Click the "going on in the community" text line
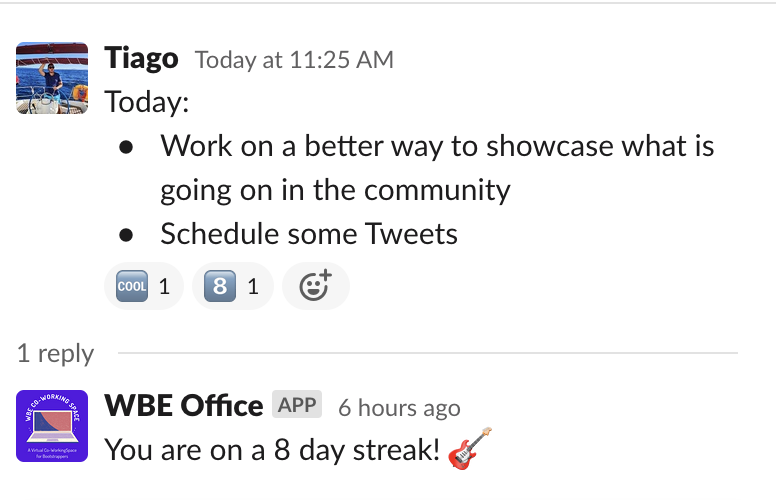The image size is (776, 500). click(335, 190)
